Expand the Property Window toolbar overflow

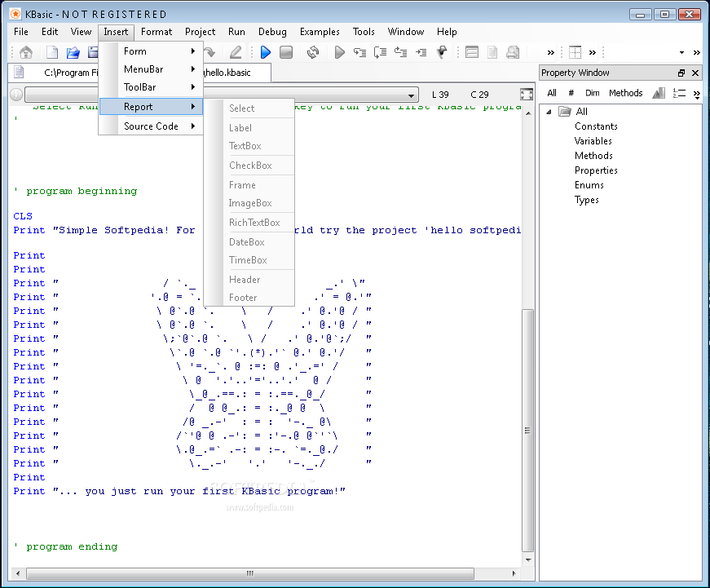click(697, 94)
